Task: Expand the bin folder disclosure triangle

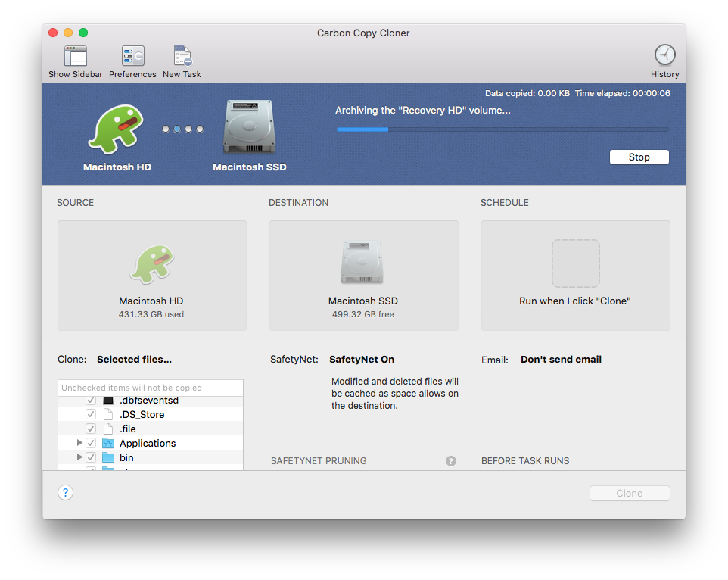Action: pos(79,457)
